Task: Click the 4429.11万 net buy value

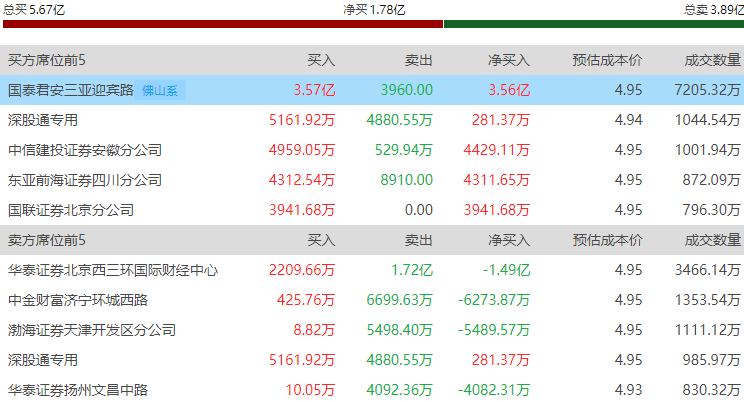Action: [497, 150]
